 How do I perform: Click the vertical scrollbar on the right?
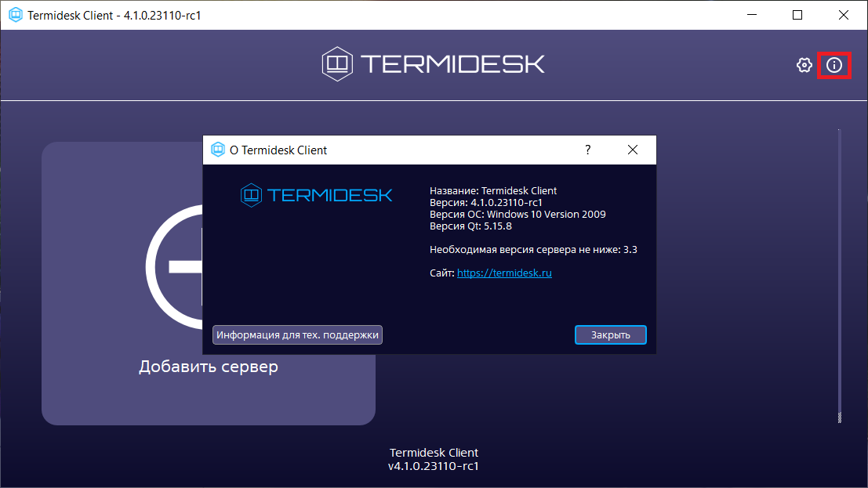[839, 274]
